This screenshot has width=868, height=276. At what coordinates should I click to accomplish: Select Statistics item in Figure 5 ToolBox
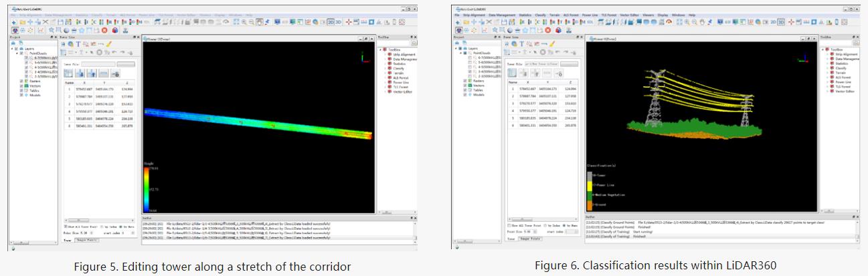tap(400, 63)
